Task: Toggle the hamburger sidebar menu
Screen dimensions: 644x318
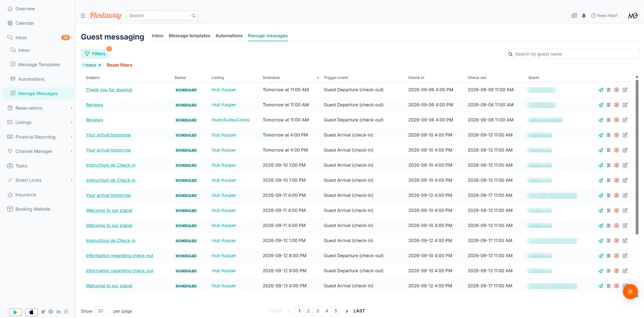Action: click(x=83, y=16)
